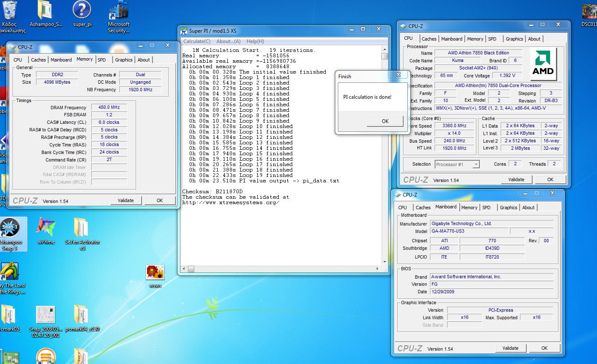Click CPU-Z Mainboard window title icon

[397, 195]
